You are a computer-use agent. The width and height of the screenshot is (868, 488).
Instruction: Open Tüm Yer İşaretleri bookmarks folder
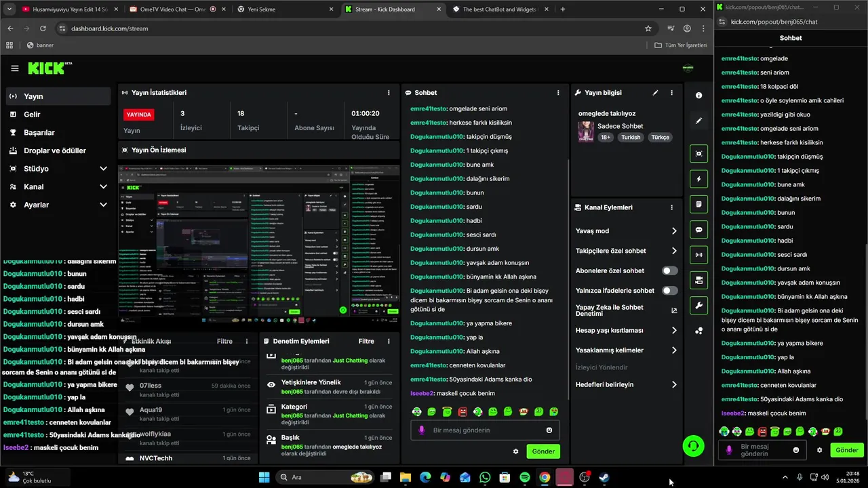[681, 45]
